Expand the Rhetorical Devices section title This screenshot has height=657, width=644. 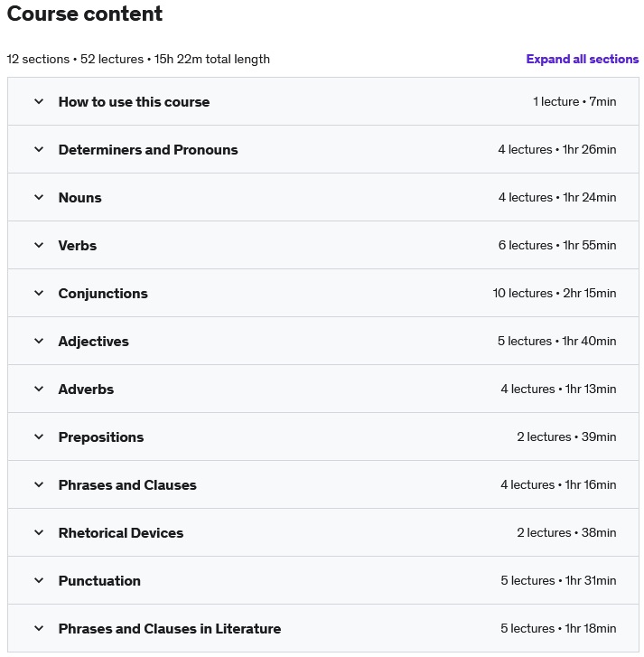[121, 532]
